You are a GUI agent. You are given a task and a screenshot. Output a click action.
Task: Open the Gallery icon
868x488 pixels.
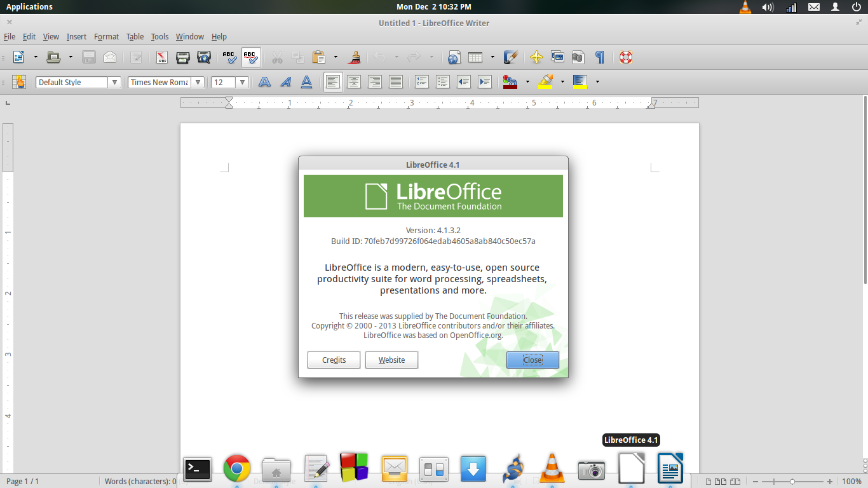557,57
